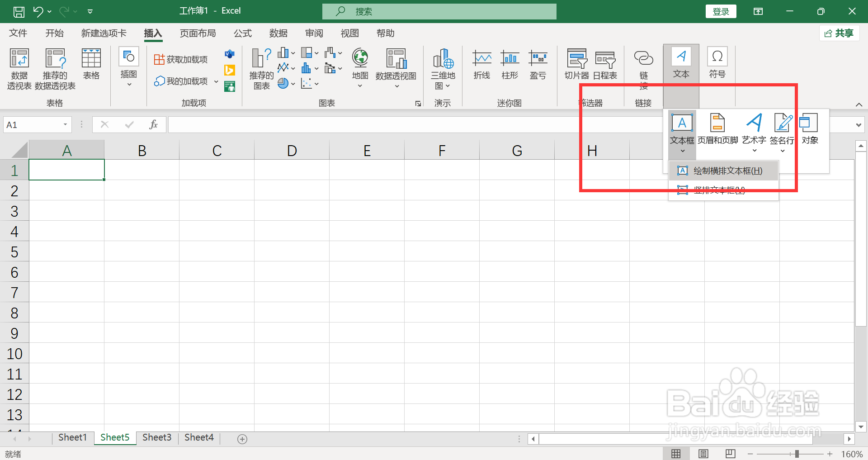Select the Sheet3 tab
The width and height of the screenshot is (868, 460).
(157, 437)
